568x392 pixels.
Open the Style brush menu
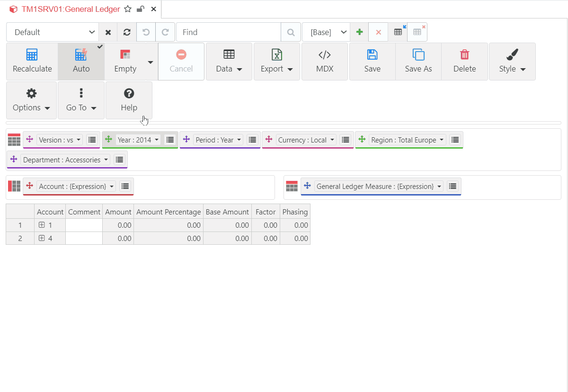click(512, 62)
